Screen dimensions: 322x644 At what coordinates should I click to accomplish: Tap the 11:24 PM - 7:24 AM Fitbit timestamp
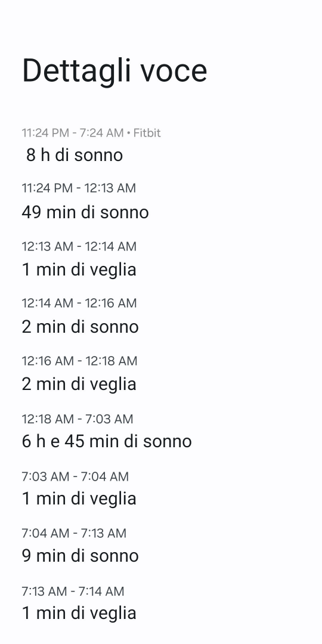click(x=91, y=133)
